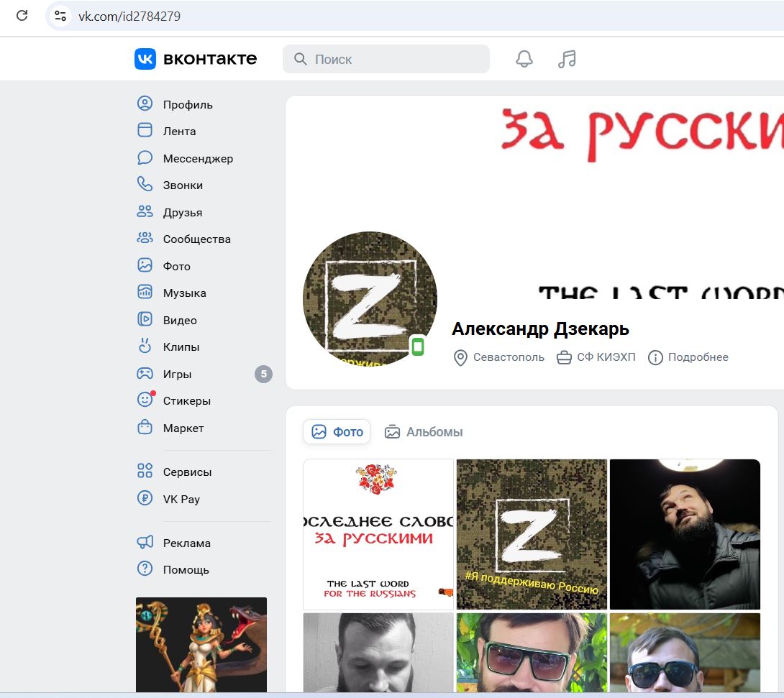Screen dimensions: 784x698
Task: Open Друзья menu label
Action: (x=183, y=212)
